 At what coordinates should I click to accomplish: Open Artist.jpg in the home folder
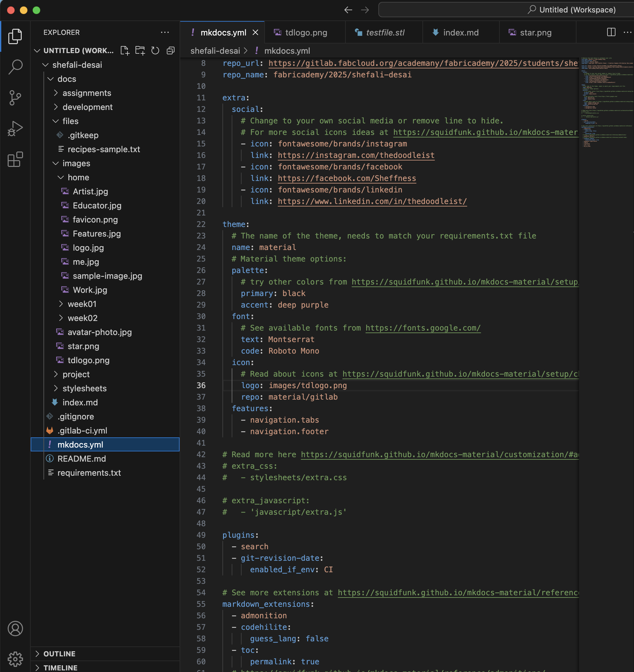pyautogui.click(x=105, y=191)
